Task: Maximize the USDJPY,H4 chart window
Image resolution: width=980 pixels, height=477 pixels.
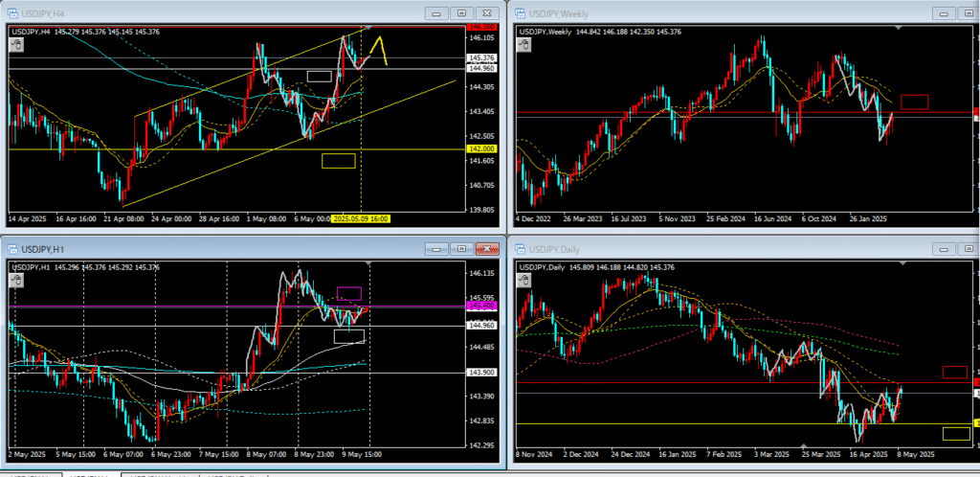Action: [x=462, y=13]
